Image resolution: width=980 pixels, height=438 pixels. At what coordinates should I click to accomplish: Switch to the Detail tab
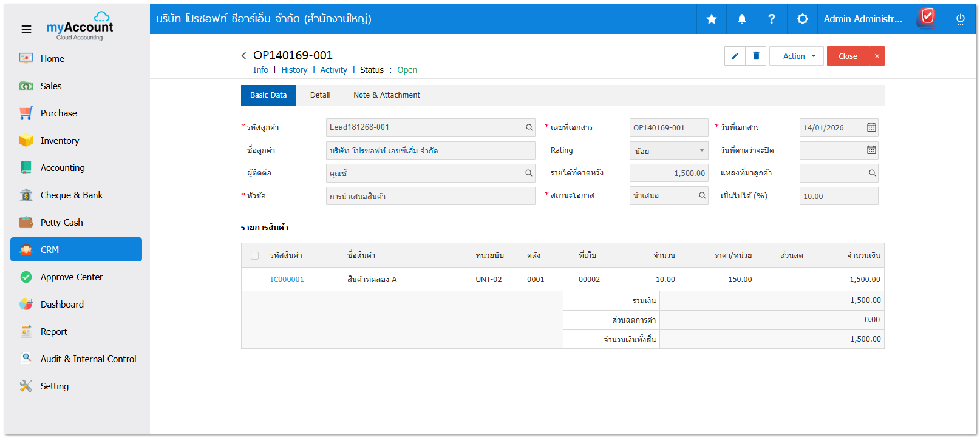pos(320,95)
